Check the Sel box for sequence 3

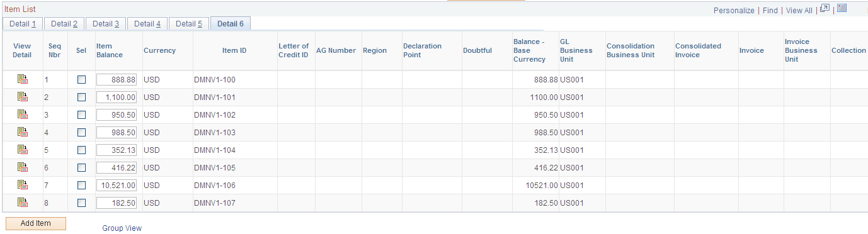[81, 115]
